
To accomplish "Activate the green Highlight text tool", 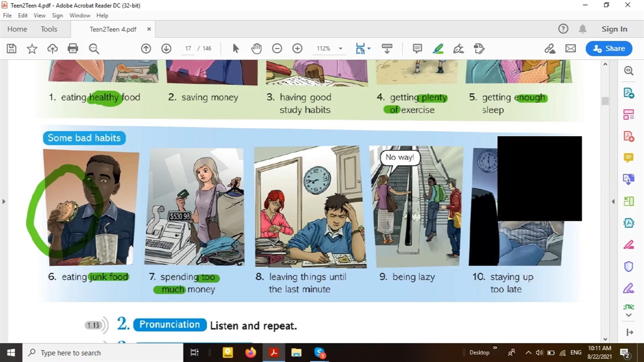I will (438, 49).
